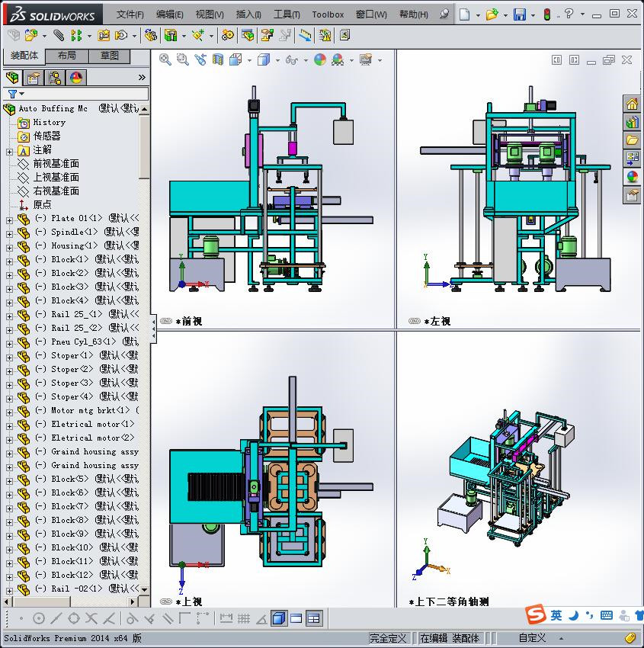Click the Reference Geometry icon
Screen dimensions: 644x648
(198, 36)
